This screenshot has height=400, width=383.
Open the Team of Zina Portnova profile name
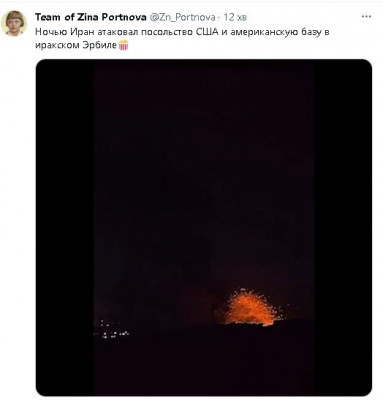point(91,17)
